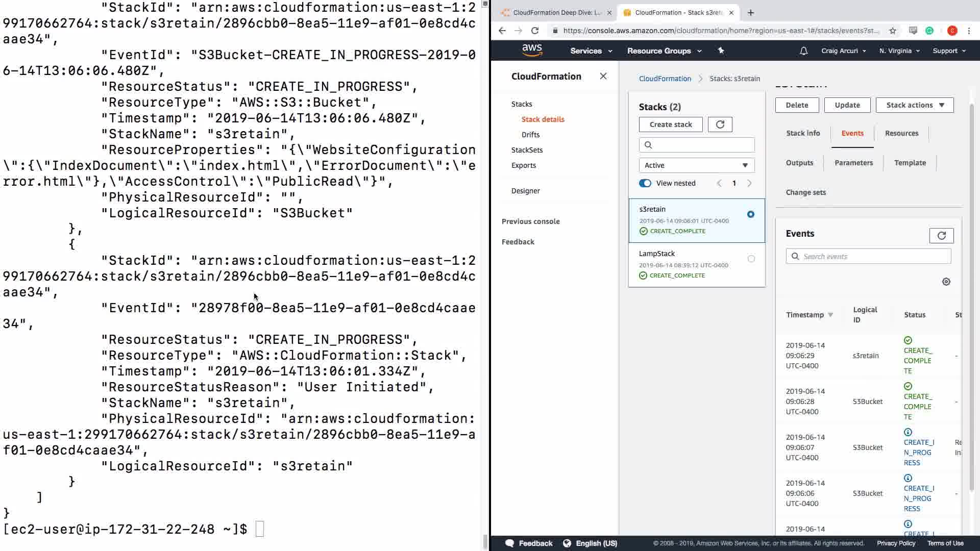The width and height of the screenshot is (980, 551).
Task: Bookmark page with star icon
Action: (x=892, y=31)
